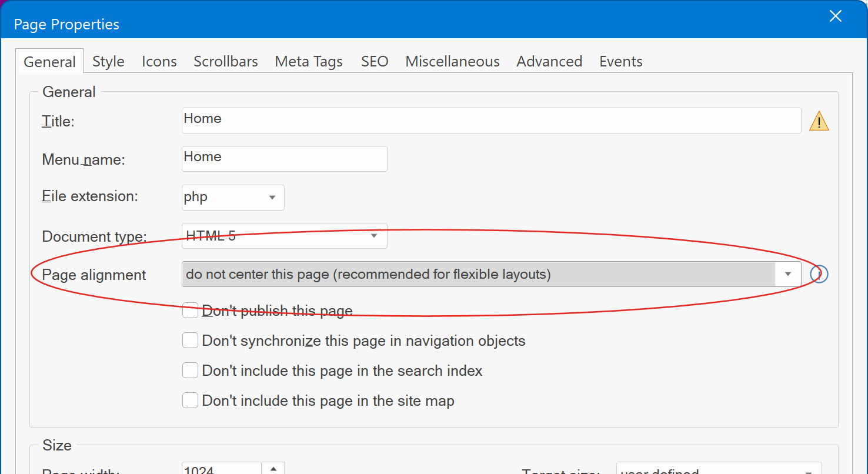
Task: Open the Events tab
Action: tap(620, 62)
